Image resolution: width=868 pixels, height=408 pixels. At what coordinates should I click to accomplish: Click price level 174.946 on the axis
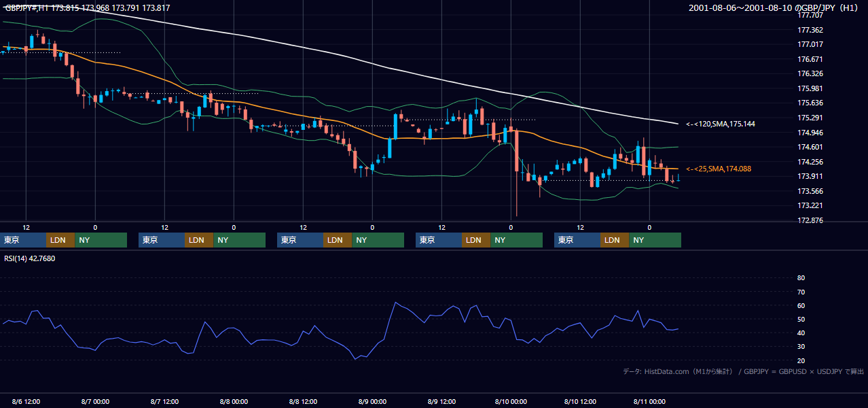[810, 133]
